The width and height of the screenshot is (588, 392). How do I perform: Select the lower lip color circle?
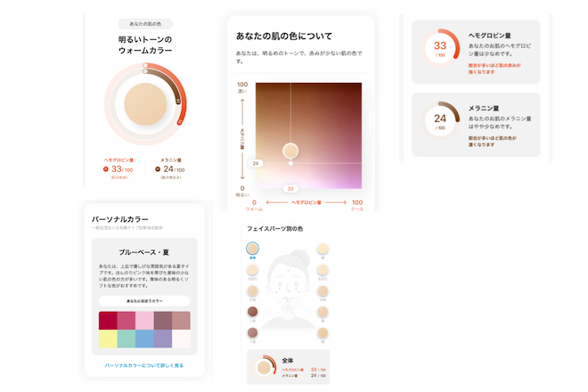click(x=252, y=332)
